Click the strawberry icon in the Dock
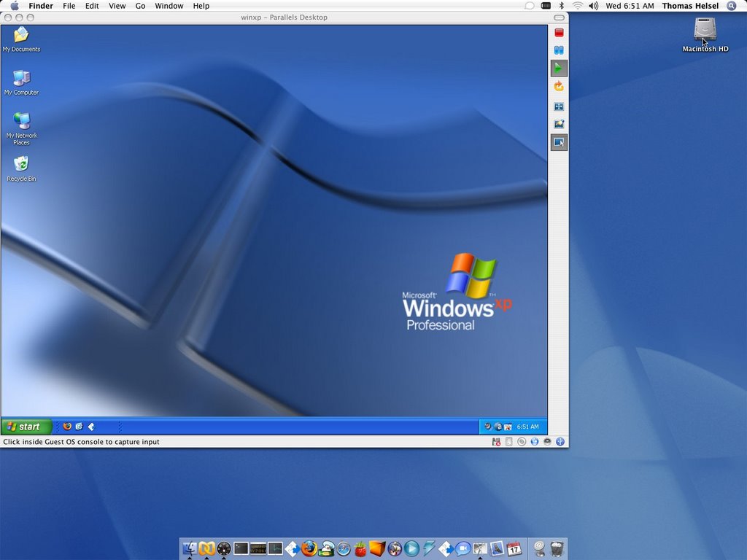The height and width of the screenshot is (560, 747). pos(360,548)
